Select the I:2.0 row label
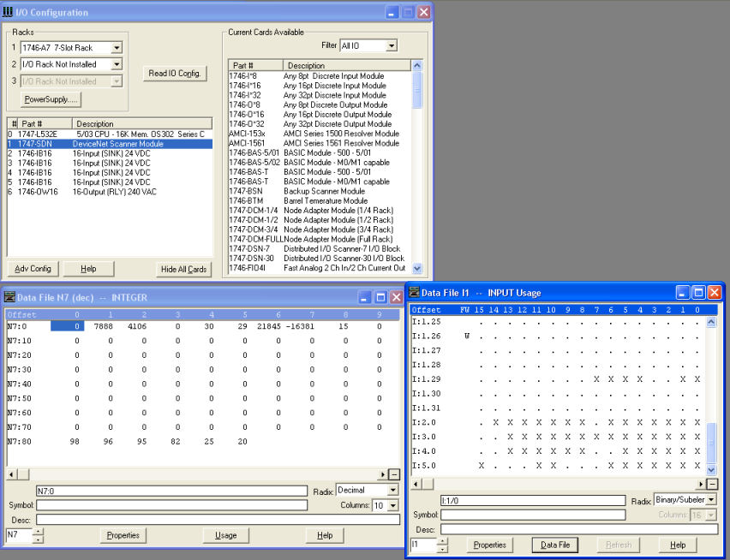The height and width of the screenshot is (560, 730). tap(423, 422)
